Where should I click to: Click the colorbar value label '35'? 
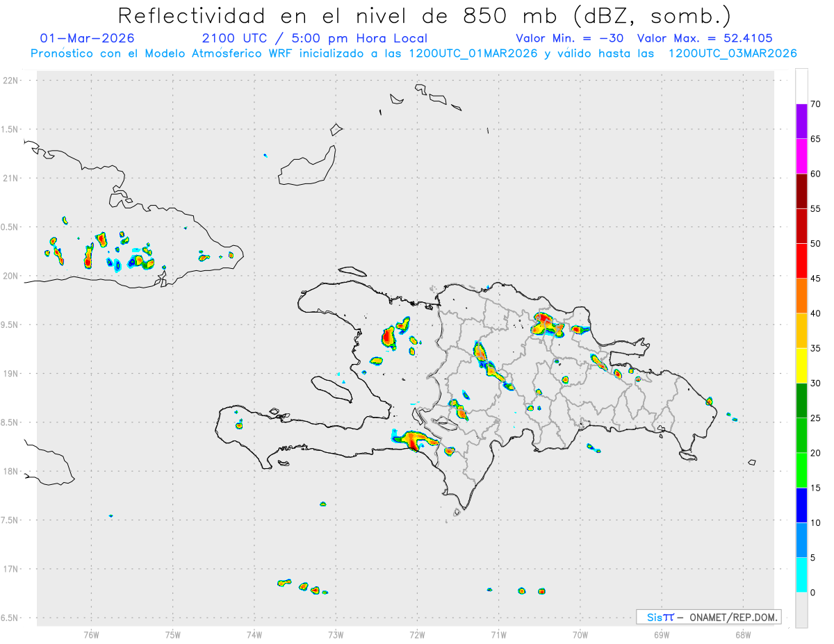pos(815,348)
